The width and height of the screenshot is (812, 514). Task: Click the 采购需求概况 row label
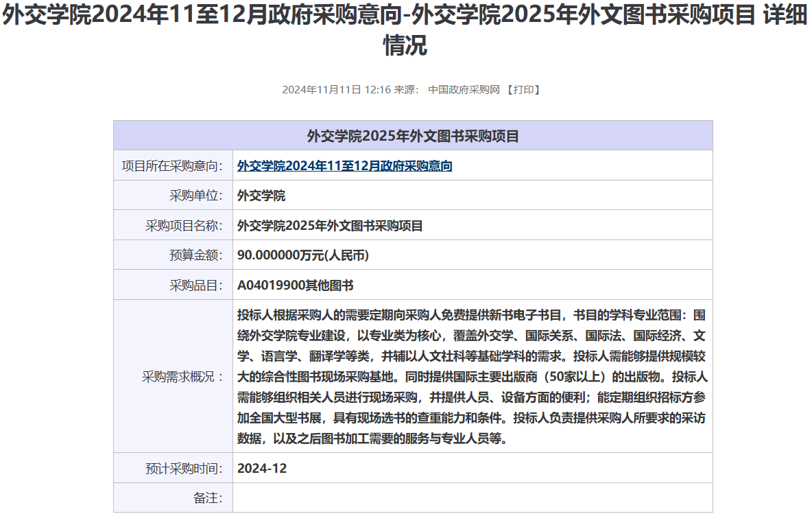coord(182,377)
